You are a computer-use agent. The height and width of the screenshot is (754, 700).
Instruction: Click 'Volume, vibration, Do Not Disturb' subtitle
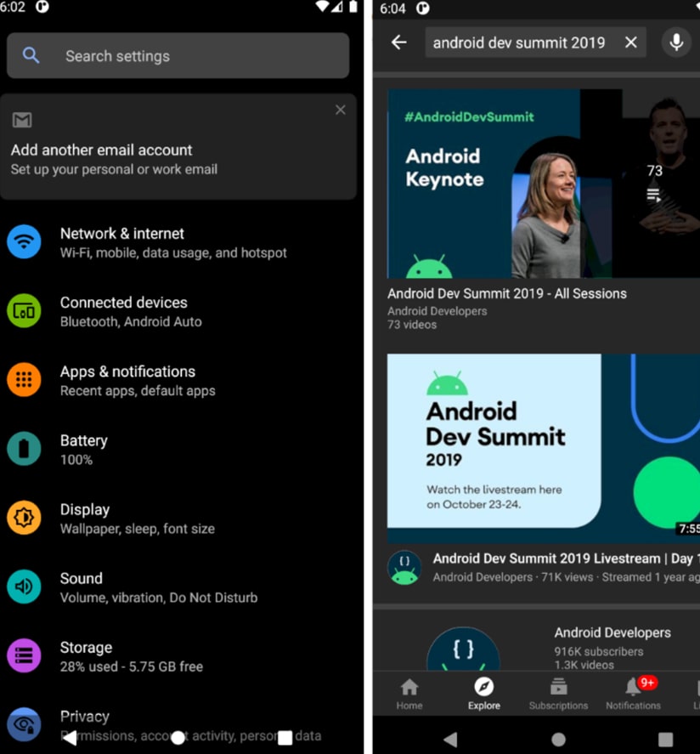tap(159, 598)
